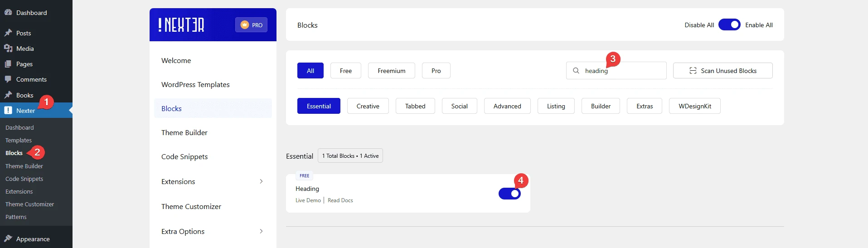Click the Heading block title text
The image size is (868, 248).
(307, 189)
